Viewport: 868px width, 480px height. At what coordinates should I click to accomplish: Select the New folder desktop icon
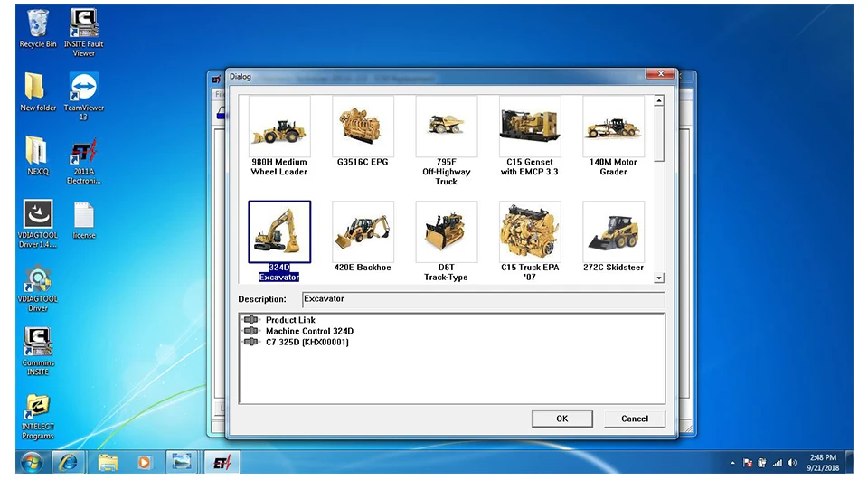click(38, 92)
